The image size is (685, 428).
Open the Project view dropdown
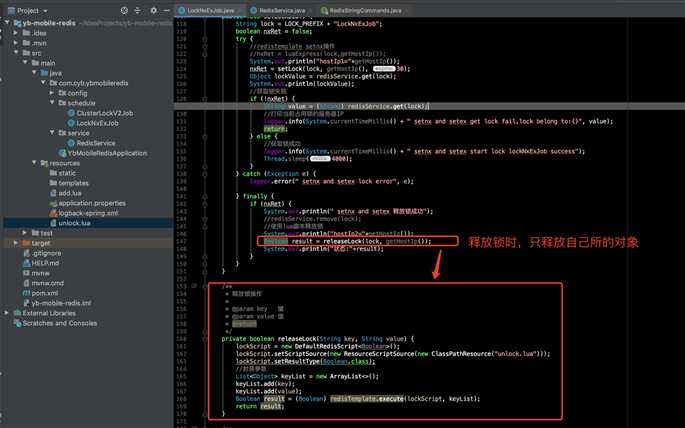tap(45, 10)
